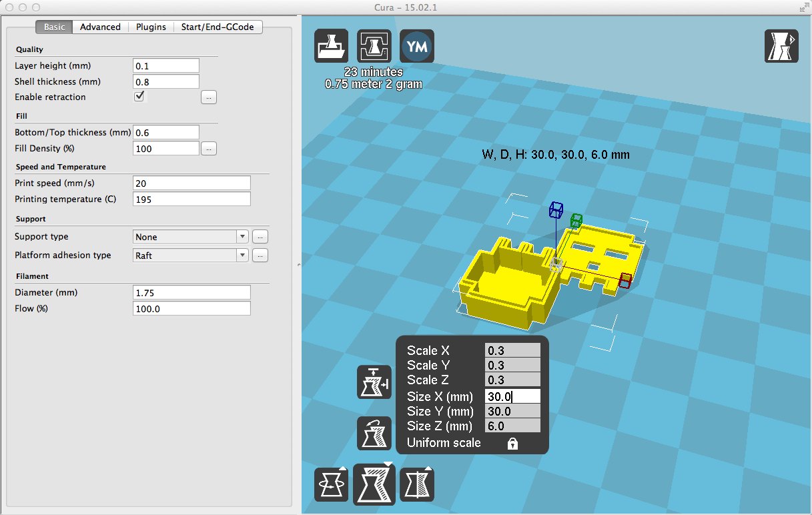Screen dimensions: 812x515
Task: Click the blue Z-axis scale handle
Action: tap(556, 211)
